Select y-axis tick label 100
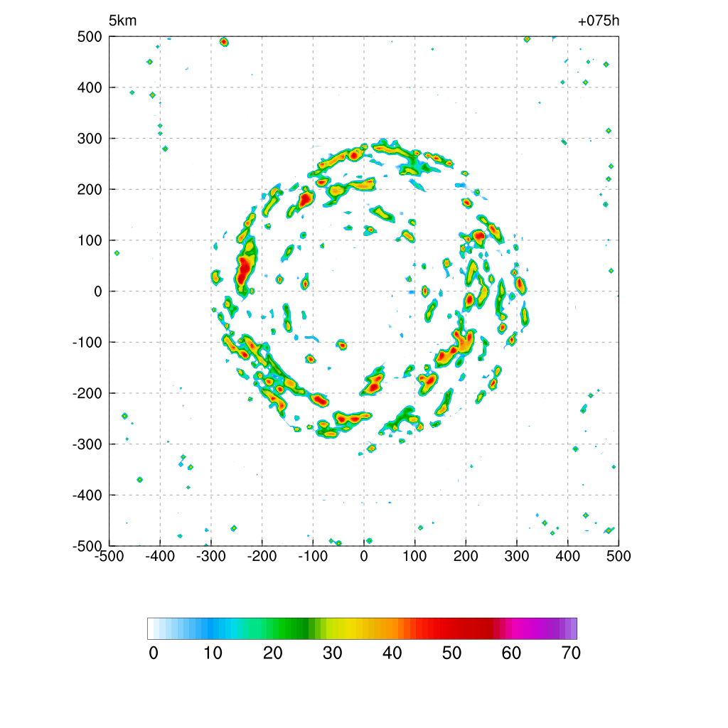The height and width of the screenshot is (728, 728). coord(90,240)
